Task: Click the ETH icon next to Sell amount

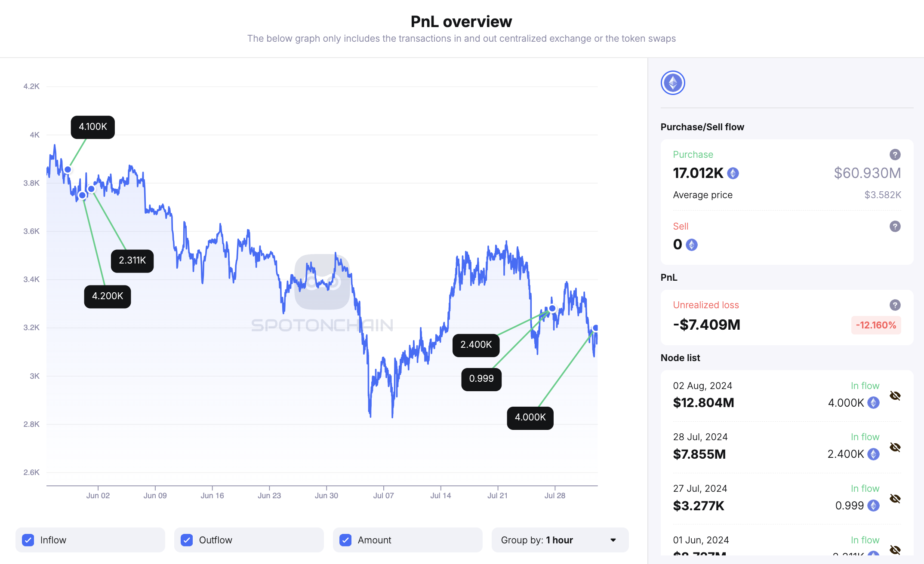Action: [x=692, y=245]
